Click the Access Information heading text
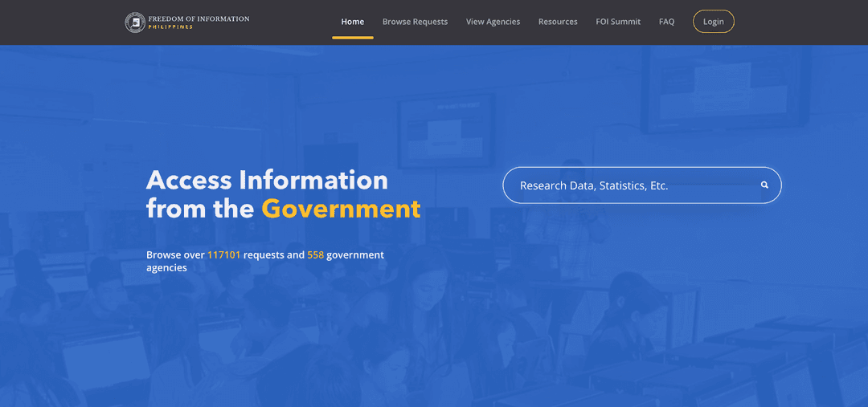Image resolution: width=868 pixels, height=407 pixels. (268, 181)
